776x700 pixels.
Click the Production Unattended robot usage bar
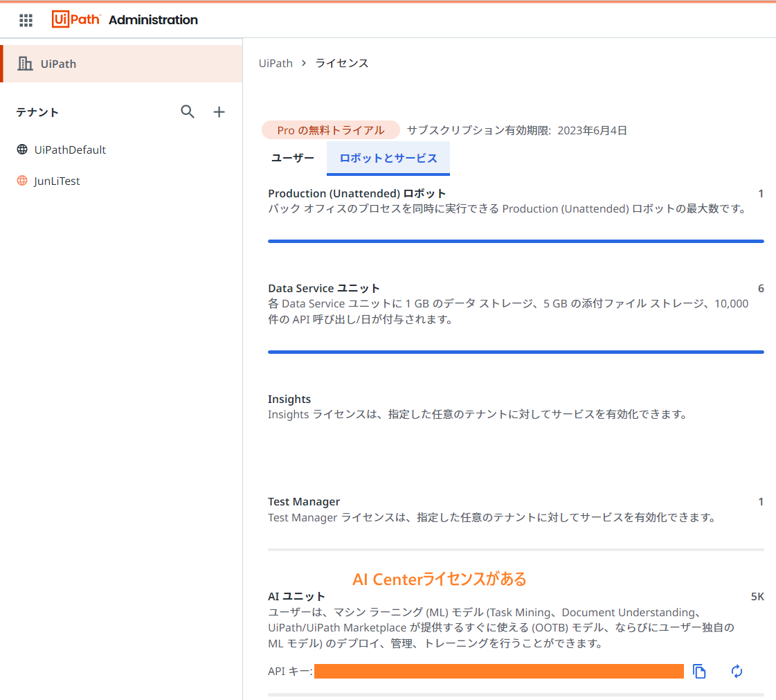pos(516,241)
